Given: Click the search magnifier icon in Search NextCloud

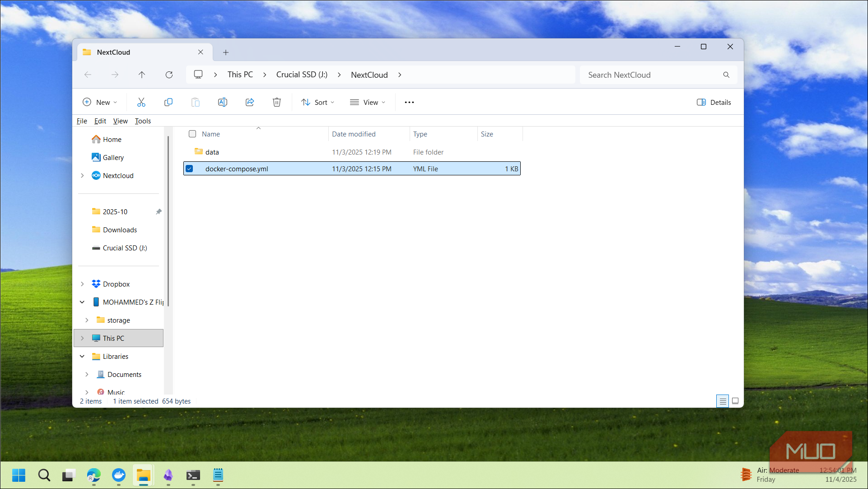Looking at the screenshot, I should [726, 75].
